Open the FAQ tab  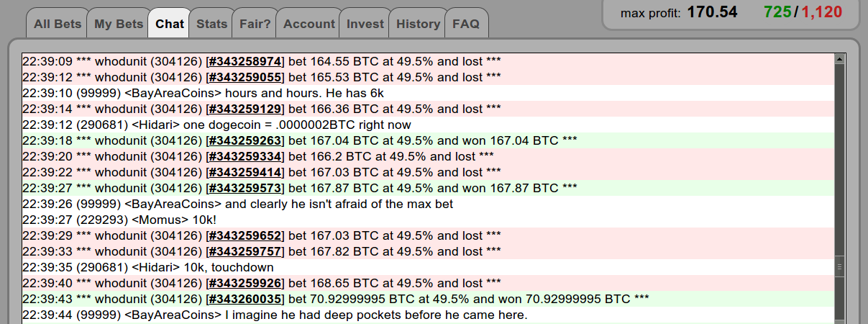click(x=466, y=24)
